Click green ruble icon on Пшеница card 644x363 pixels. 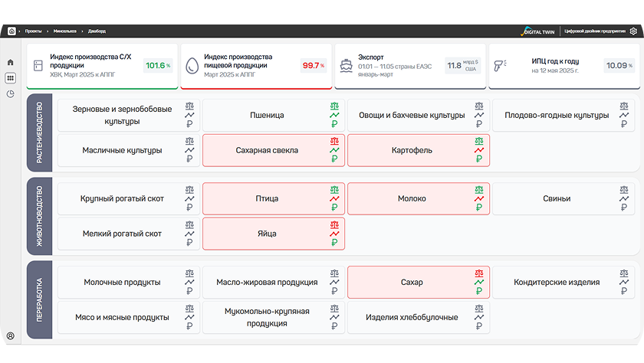point(334,124)
